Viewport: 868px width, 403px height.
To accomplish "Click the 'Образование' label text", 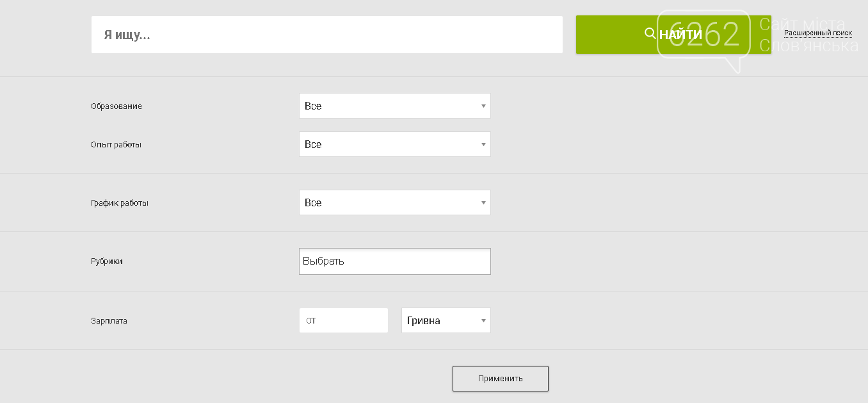I will point(117,106).
